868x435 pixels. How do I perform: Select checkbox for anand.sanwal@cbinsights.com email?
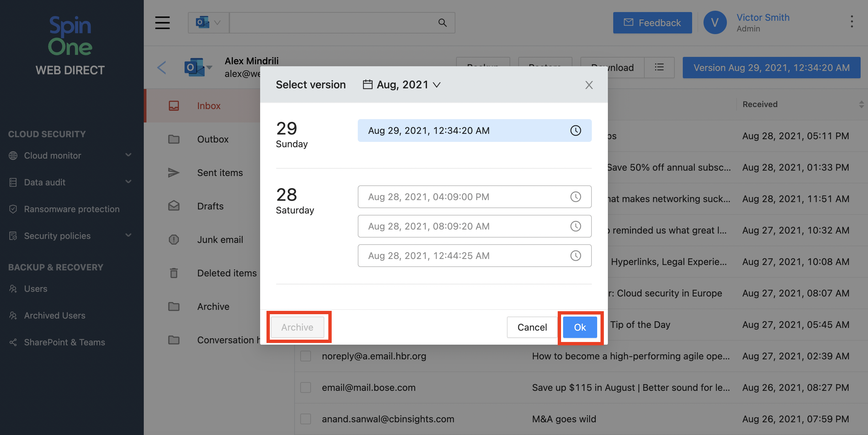click(306, 419)
